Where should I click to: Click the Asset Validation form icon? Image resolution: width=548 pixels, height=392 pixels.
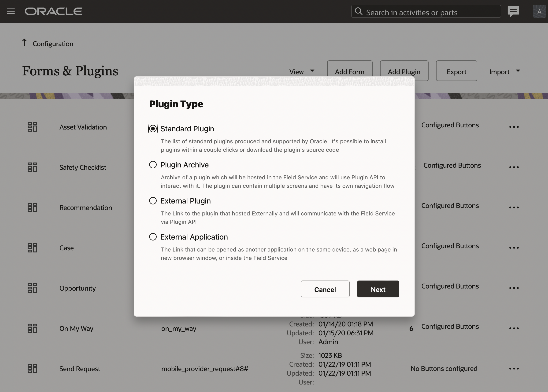tap(32, 127)
